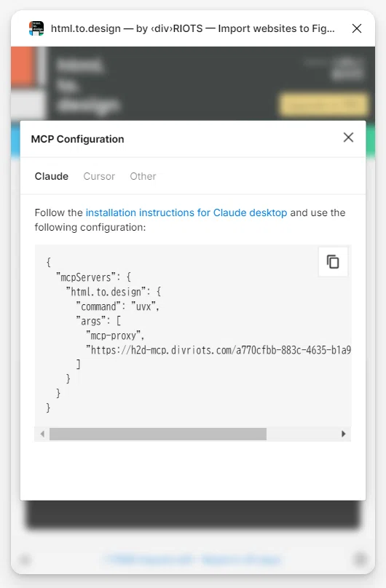Close the MCP Configuration dialog

pyautogui.click(x=348, y=138)
